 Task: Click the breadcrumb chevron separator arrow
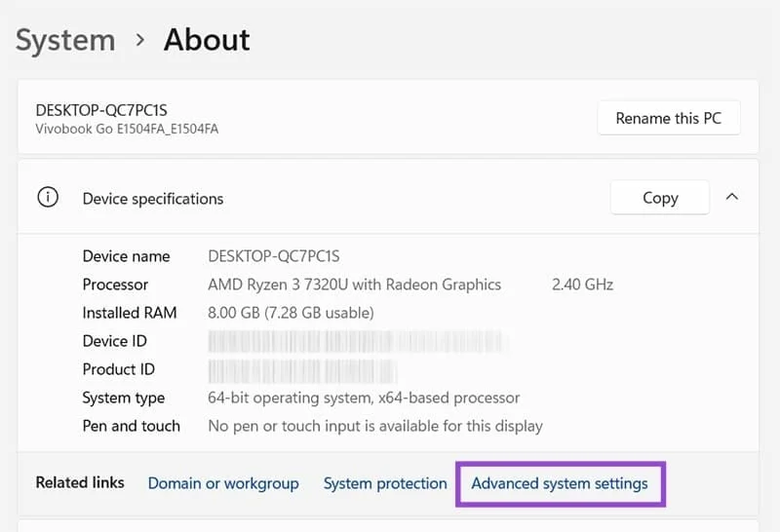point(139,41)
